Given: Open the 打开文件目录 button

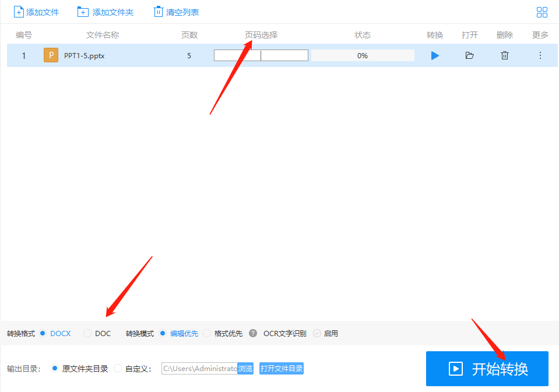Looking at the screenshot, I should tap(281, 368).
